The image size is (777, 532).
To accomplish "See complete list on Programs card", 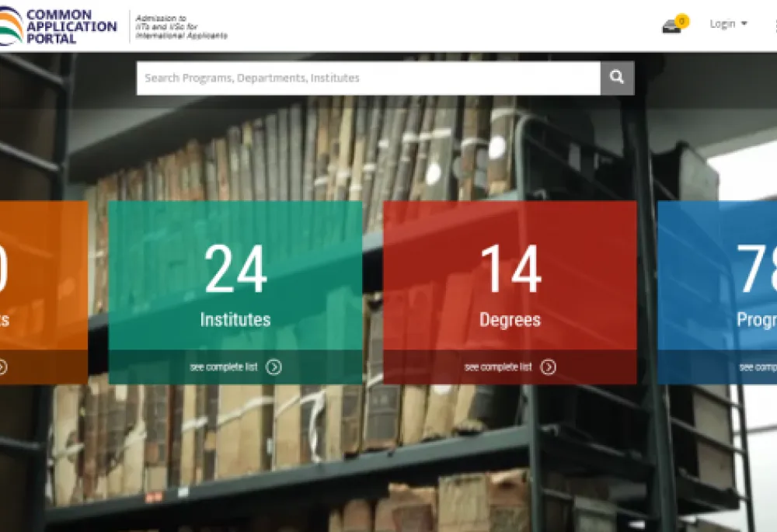I will point(758,367).
